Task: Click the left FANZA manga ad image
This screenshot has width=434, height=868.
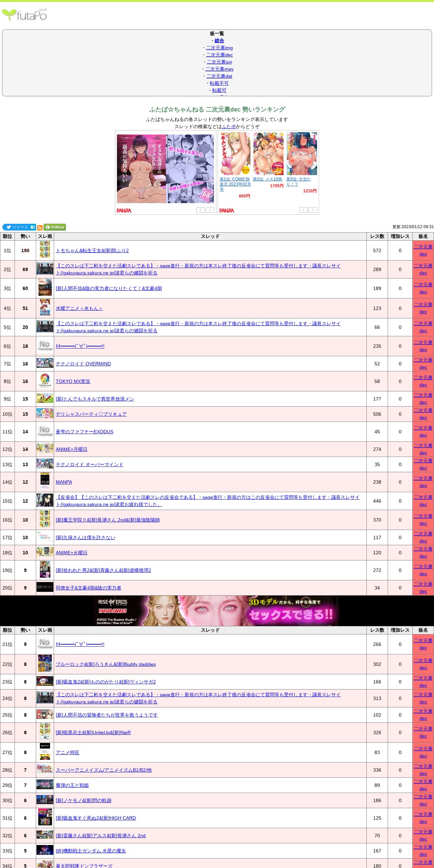Action: (x=166, y=169)
